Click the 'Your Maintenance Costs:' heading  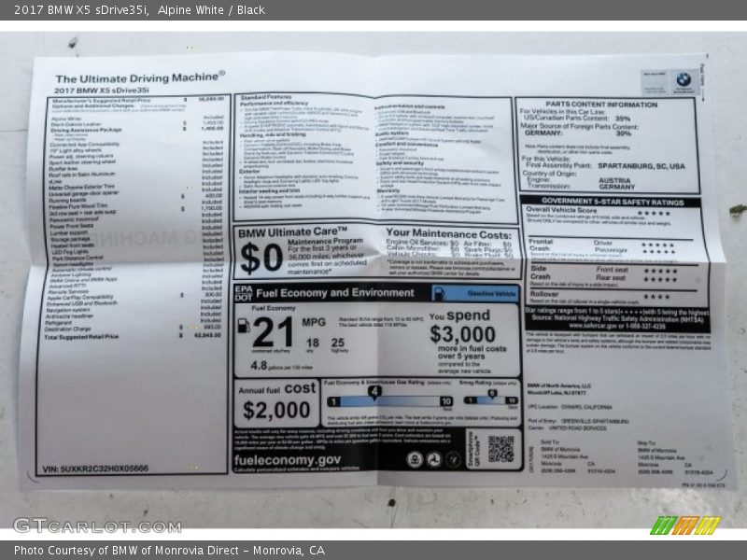pyautogui.click(x=448, y=235)
